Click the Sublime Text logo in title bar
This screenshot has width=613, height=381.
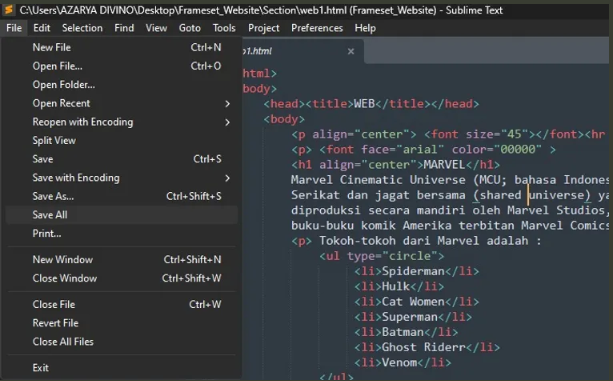coord(9,9)
